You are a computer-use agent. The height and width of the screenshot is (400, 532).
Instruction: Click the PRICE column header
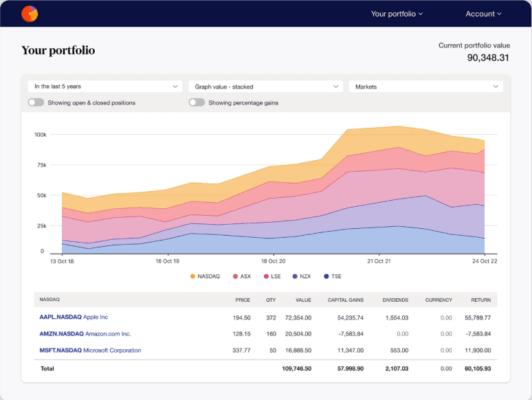coord(243,300)
